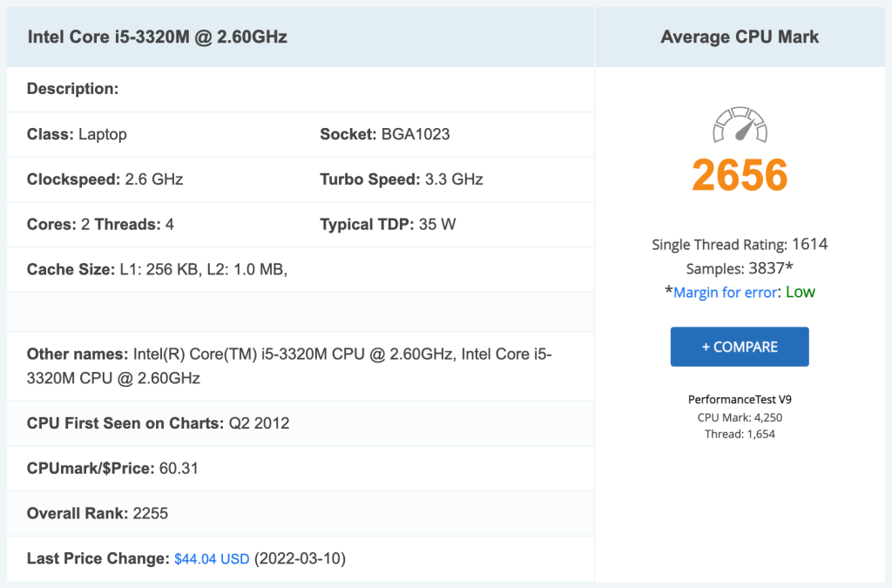
Task: Click the Description: label
Action: [x=73, y=89]
